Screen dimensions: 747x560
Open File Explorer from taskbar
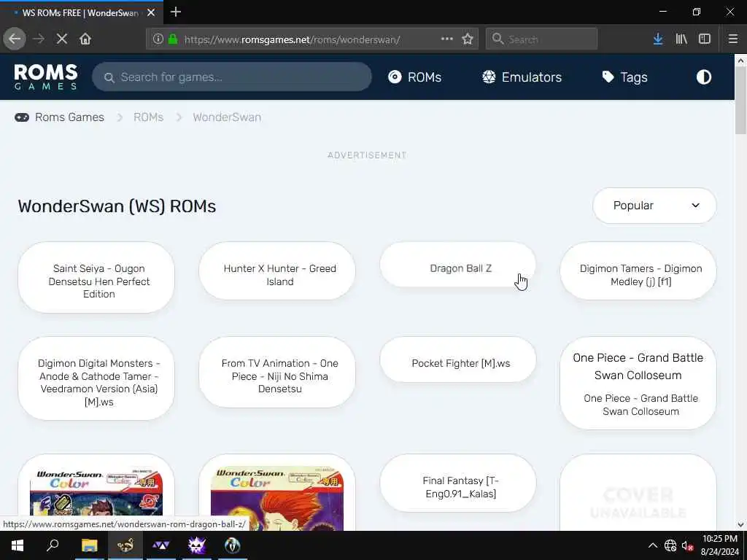(89, 545)
